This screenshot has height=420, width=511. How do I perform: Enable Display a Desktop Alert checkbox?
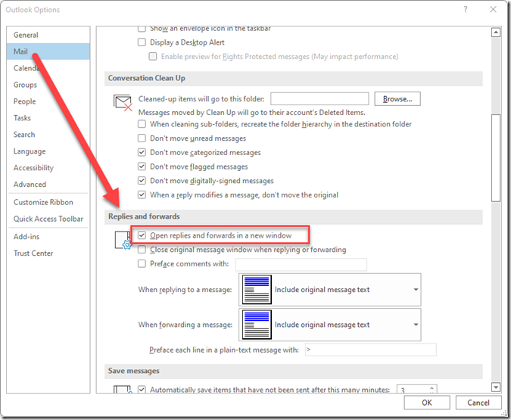click(x=142, y=42)
